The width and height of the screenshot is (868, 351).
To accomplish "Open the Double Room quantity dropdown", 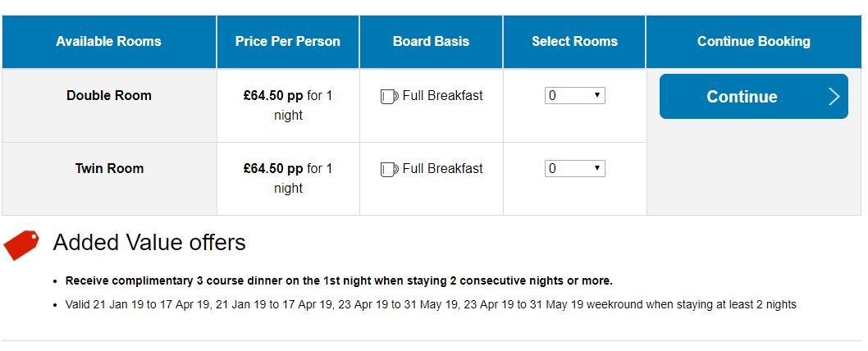I will coord(574,96).
